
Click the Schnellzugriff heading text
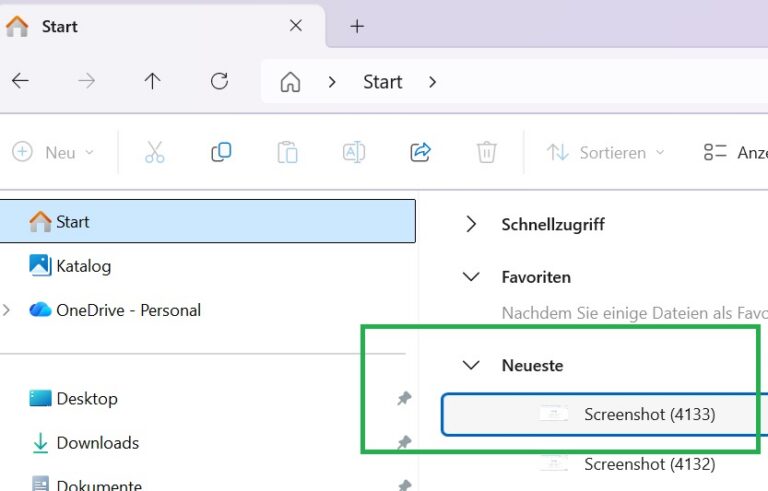coord(553,224)
